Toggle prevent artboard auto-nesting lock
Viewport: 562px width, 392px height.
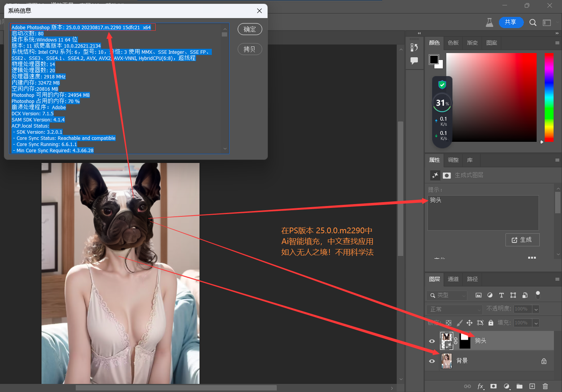[480, 323]
